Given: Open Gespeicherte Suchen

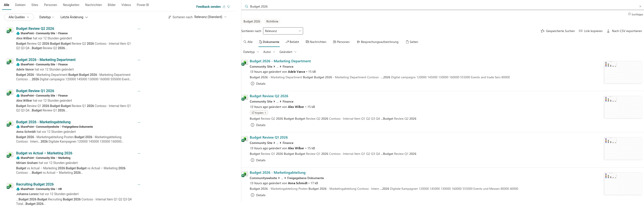Looking at the screenshot, I should (558, 31).
